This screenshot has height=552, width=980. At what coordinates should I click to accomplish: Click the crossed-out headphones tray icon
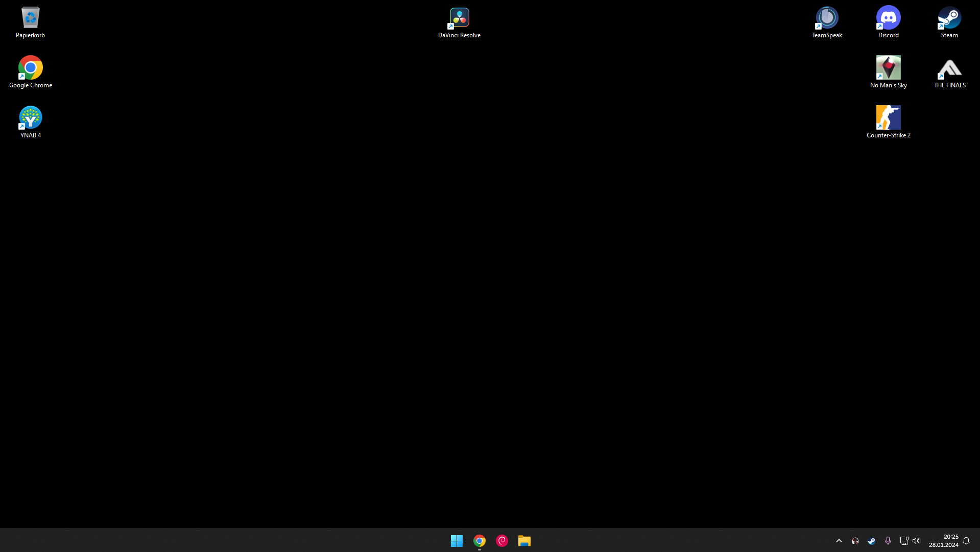(855, 541)
